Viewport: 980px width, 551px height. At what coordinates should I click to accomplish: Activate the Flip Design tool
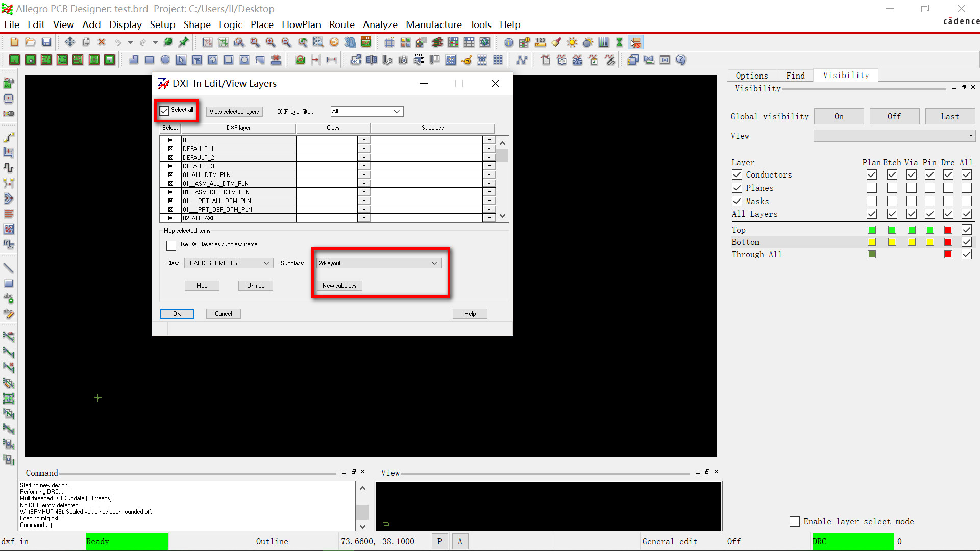pyautogui.click(x=366, y=42)
